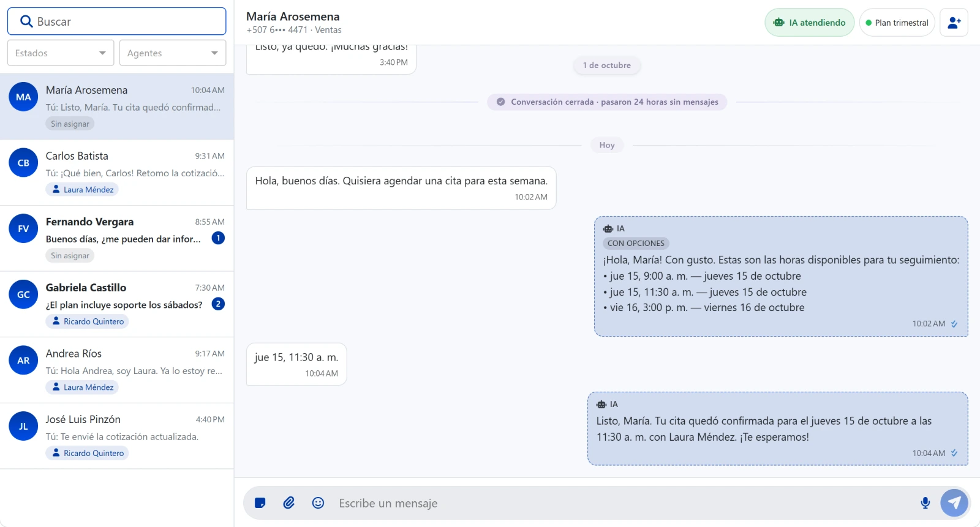Screen dimensions: 980x527
Task: Click the CB avatar for Carlos Batista
Action: coord(23,163)
